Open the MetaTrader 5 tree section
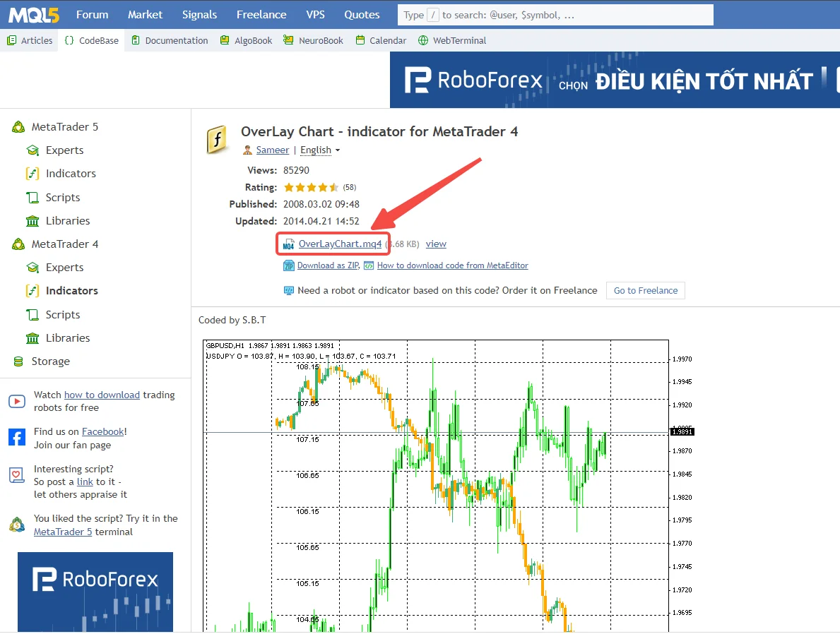 65,127
